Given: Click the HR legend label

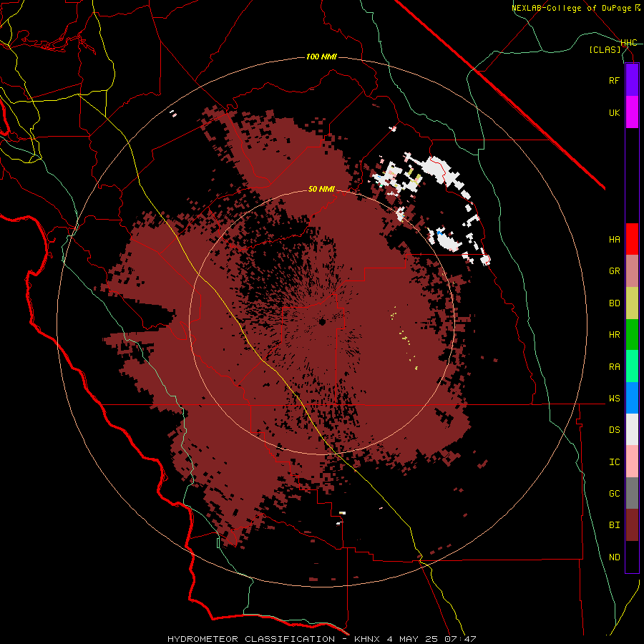Looking at the screenshot, I should click(x=614, y=335).
